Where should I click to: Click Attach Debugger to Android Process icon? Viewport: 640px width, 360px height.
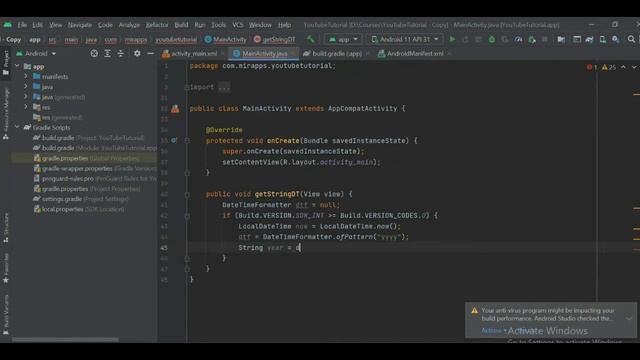pyautogui.click(x=532, y=39)
